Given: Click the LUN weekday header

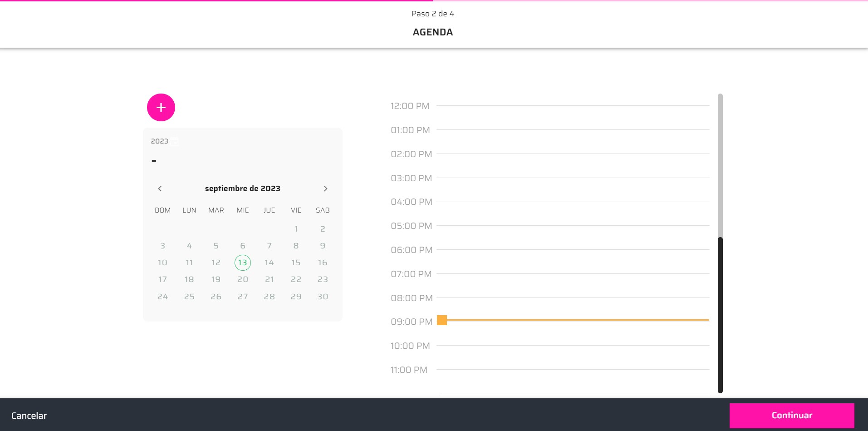Looking at the screenshot, I should point(189,210).
